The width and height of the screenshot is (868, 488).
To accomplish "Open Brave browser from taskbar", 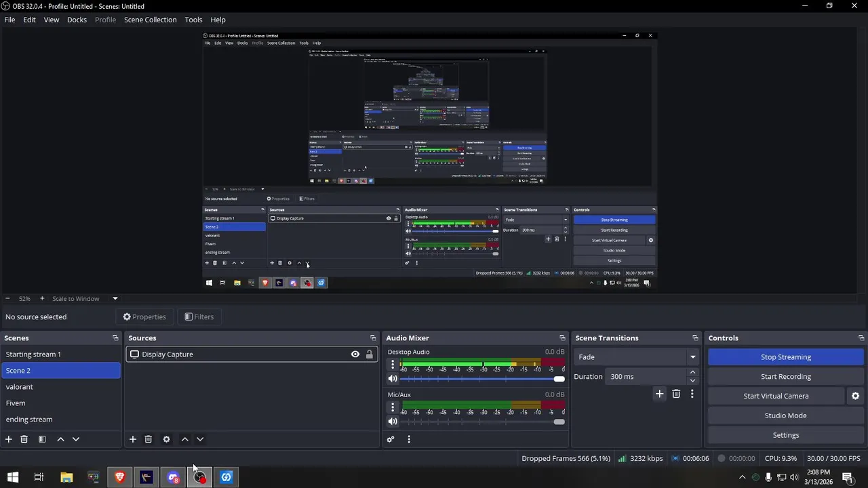I will click(x=120, y=477).
